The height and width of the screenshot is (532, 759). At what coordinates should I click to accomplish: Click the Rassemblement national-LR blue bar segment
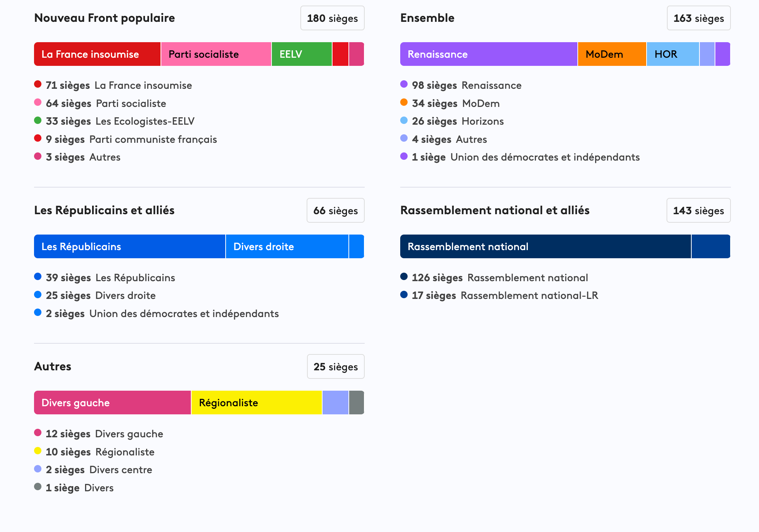coord(711,246)
